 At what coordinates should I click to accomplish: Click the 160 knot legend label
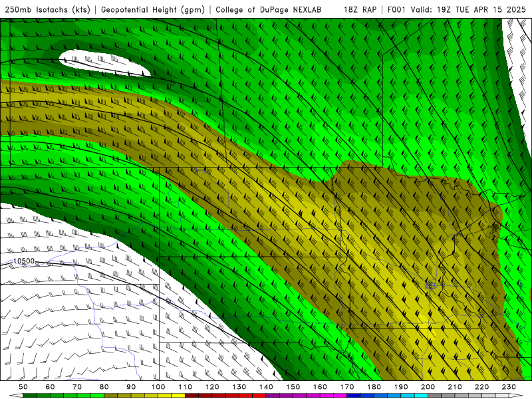[x=320, y=387]
